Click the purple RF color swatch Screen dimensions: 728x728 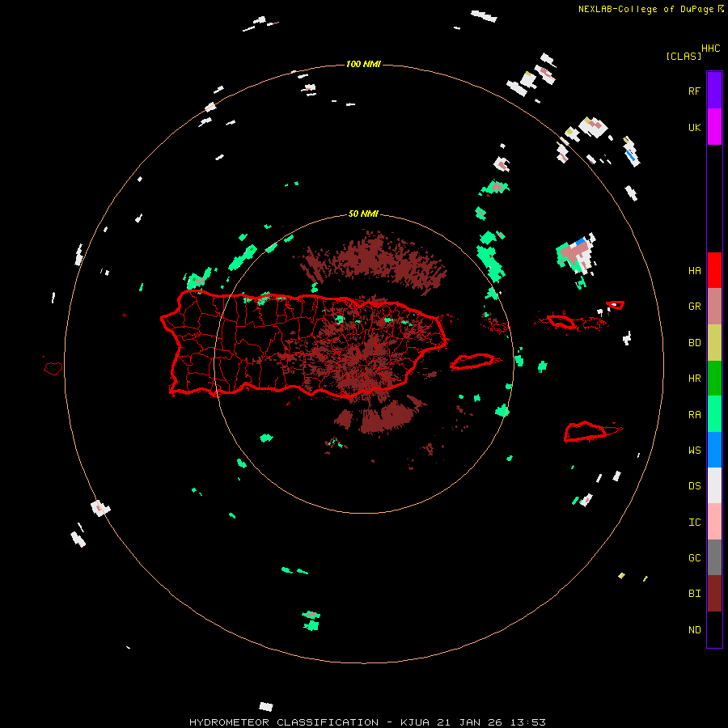point(714,91)
